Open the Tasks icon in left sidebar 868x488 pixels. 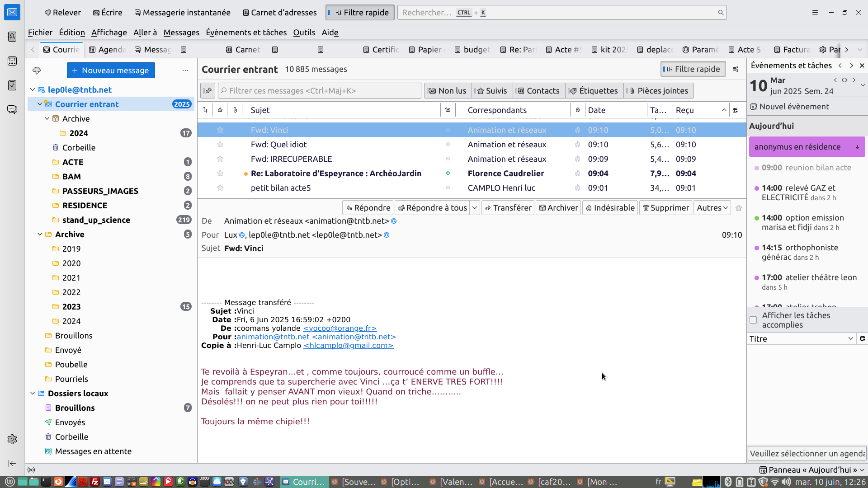click(x=12, y=85)
